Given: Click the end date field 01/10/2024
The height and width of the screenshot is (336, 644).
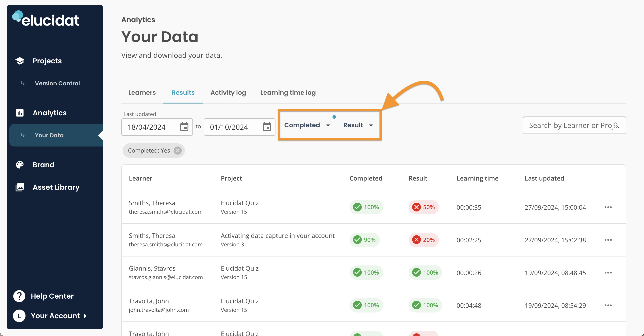Looking at the screenshot, I should pyautogui.click(x=239, y=127).
